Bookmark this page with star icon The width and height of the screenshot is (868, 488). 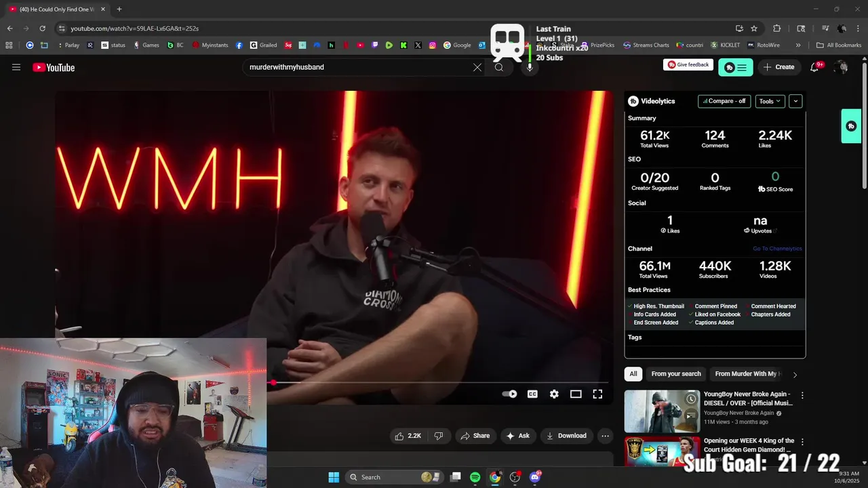click(754, 28)
